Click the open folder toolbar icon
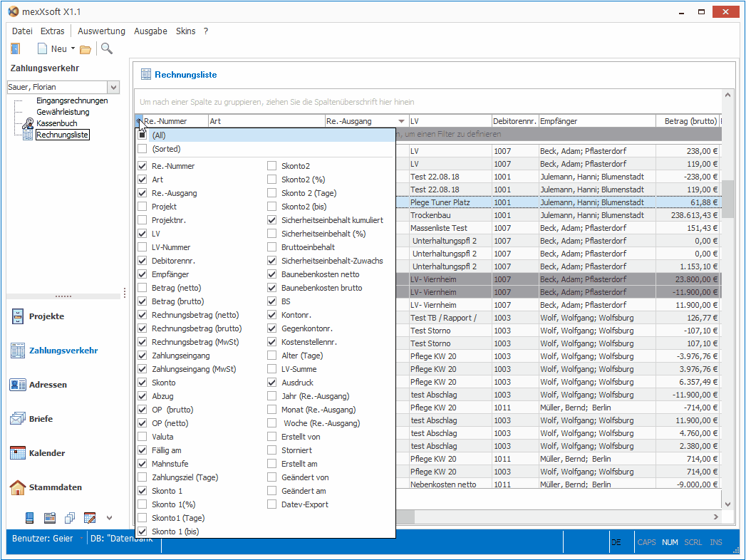746x560 pixels. [86, 49]
